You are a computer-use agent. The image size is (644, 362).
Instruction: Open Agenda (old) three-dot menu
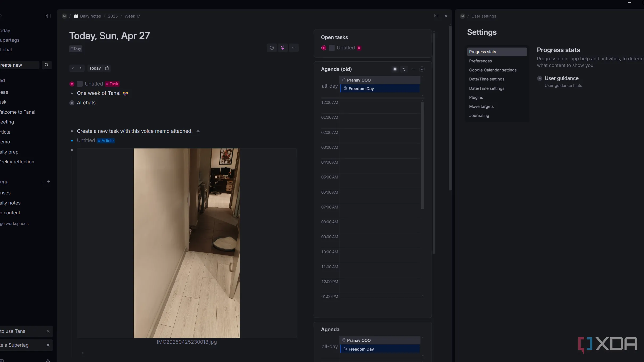[413, 69]
